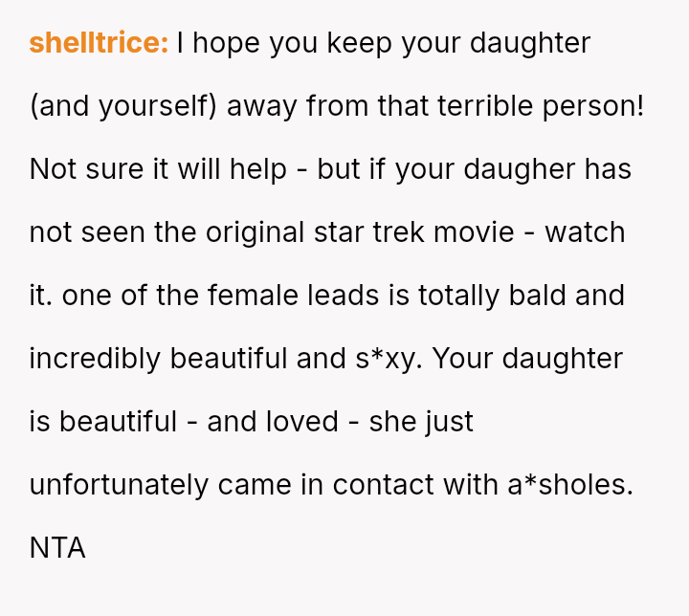Screen dimensions: 689x616
Task: Click the word "leads" in the comment
Action: pos(346,296)
